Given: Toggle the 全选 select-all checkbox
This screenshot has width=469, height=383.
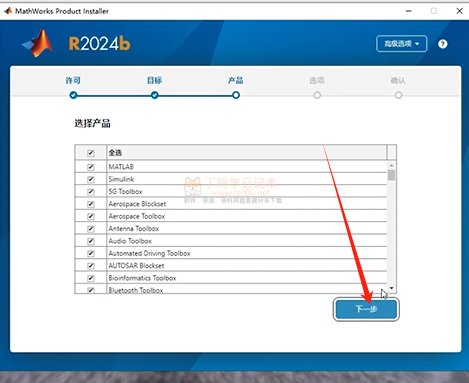Looking at the screenshot, I should pyautogui.click(x=91, y=153).
